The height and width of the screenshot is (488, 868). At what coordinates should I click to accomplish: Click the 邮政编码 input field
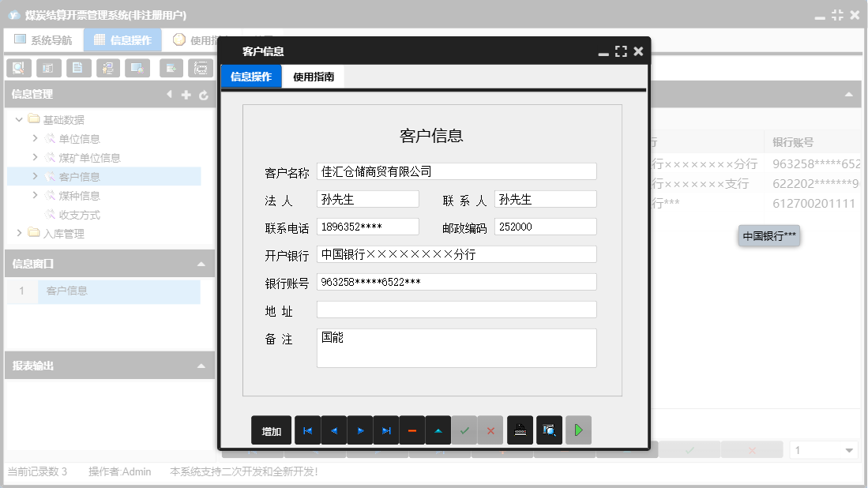[546, 227]
